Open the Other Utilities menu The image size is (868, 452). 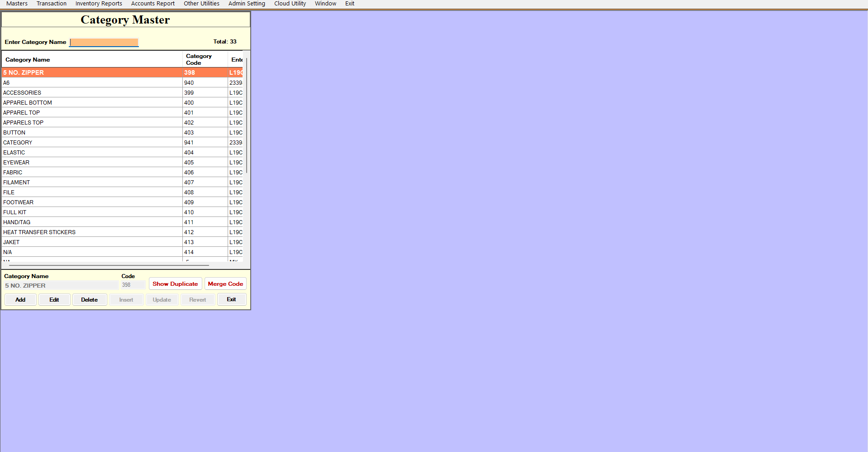[201, 4]
